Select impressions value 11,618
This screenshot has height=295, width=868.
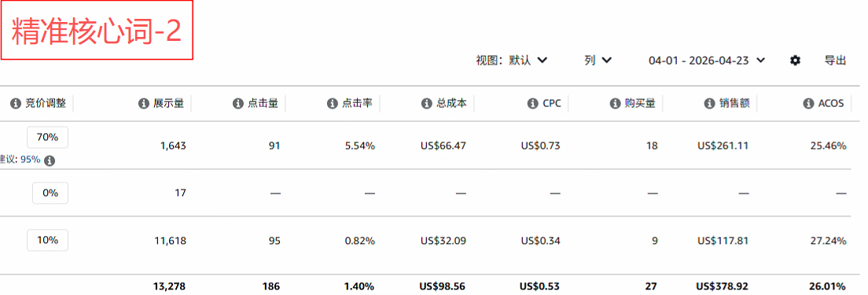tap(171, 241)
